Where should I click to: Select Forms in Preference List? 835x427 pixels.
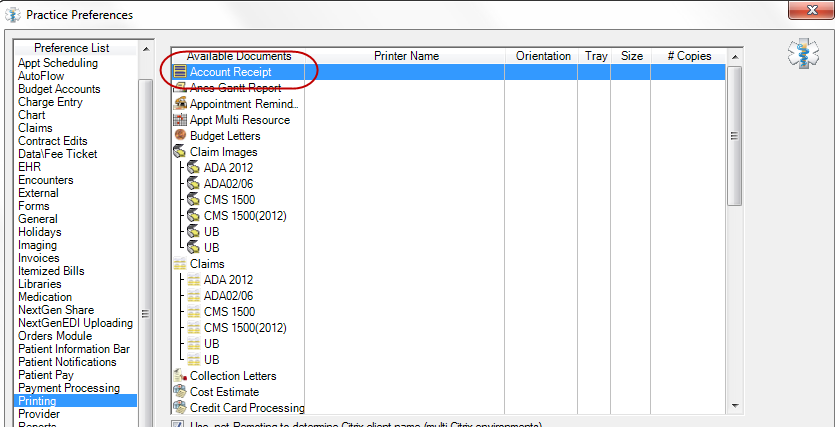tap(34, 206)
